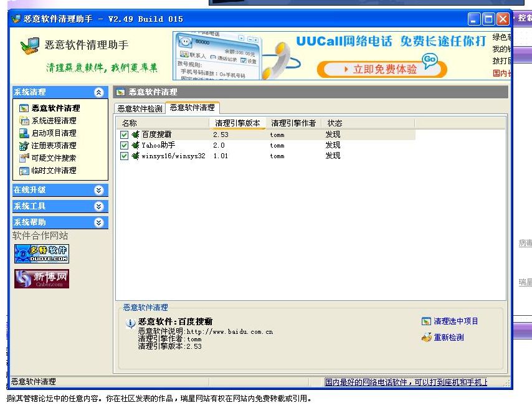This screenshot has height=408, width=532.
Task: Click the 可疑文件搜索 icon
Action: click(24, 158)
